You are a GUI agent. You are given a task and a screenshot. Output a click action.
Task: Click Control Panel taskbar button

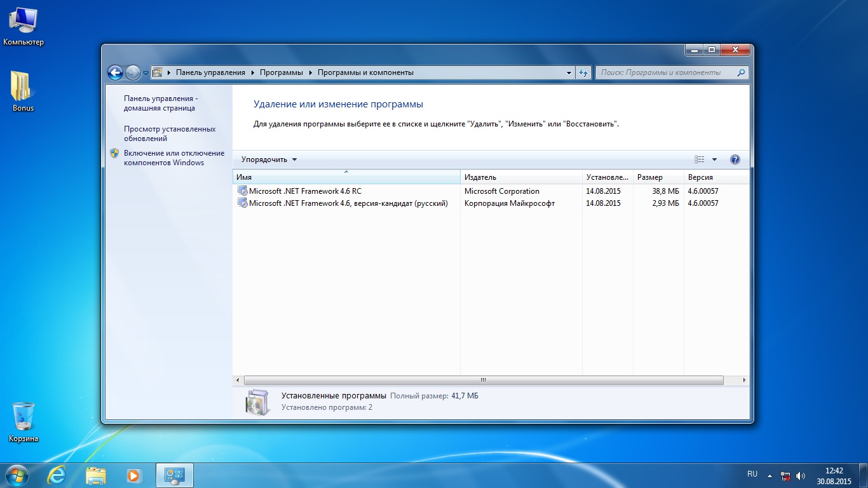point(174,475)
